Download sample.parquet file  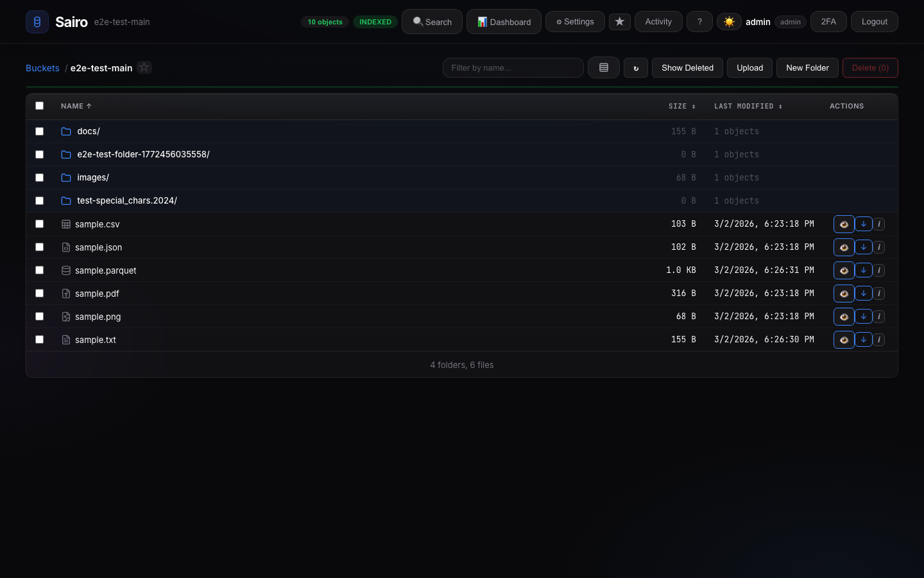[x=863, y=270]
